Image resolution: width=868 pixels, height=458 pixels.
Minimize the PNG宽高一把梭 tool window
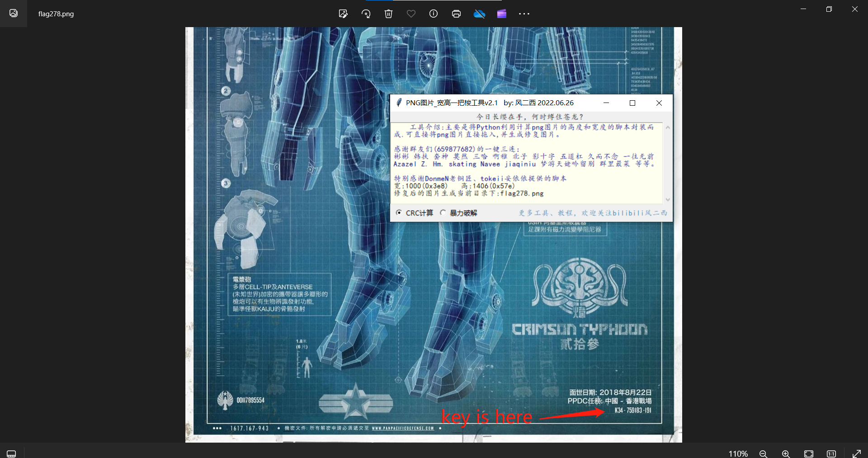click(x=606, y=103)
